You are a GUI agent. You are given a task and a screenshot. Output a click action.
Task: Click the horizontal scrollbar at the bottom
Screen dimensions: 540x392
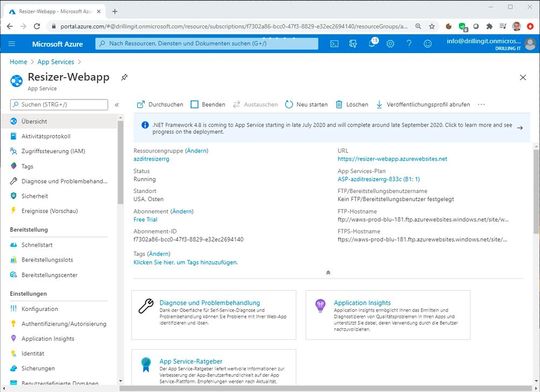point(325,388)
